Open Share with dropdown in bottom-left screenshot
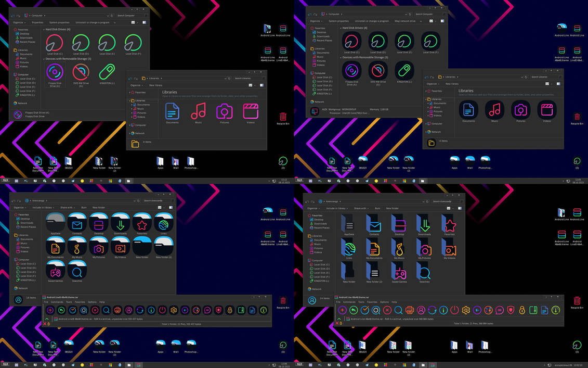 (68, 207)
